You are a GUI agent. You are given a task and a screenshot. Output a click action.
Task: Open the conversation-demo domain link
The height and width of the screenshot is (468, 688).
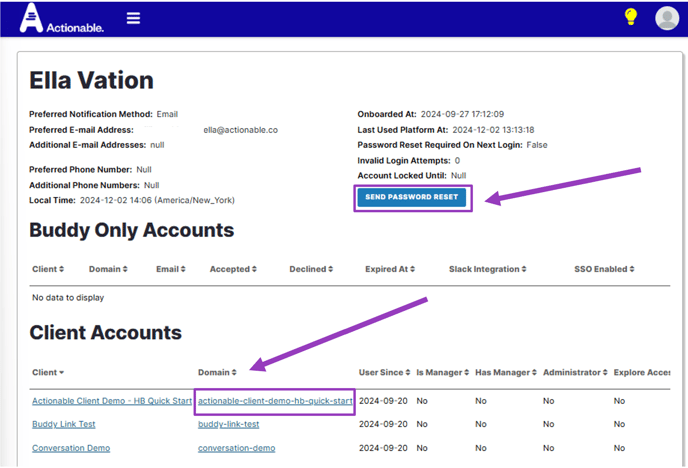click(236, 448)
